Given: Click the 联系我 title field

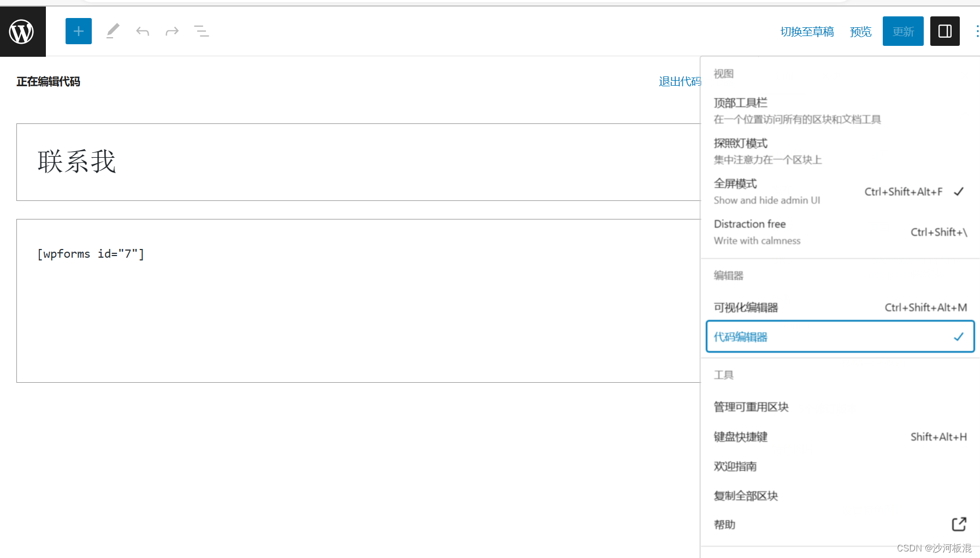Looking at the screenshot, I should [x=358, y=162].
